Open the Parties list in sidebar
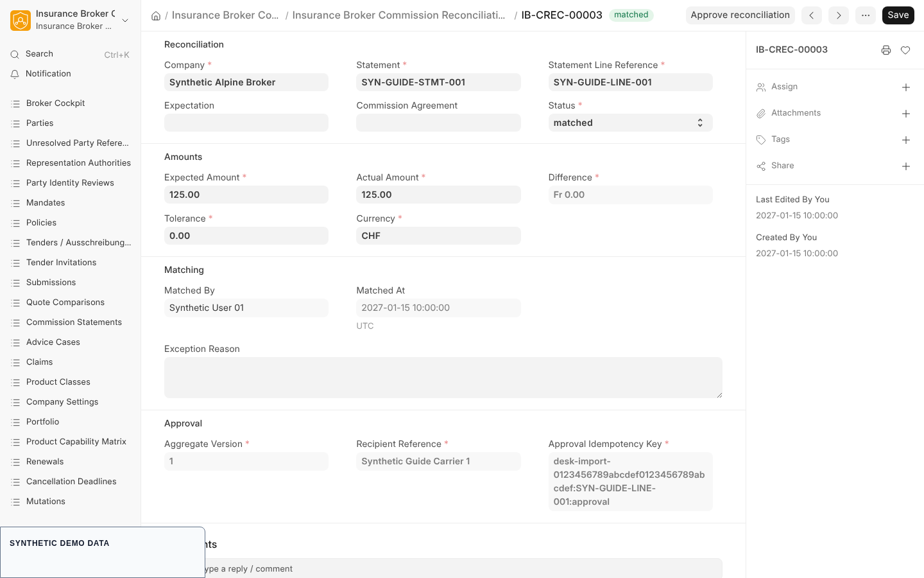 [x=71, y=123]
